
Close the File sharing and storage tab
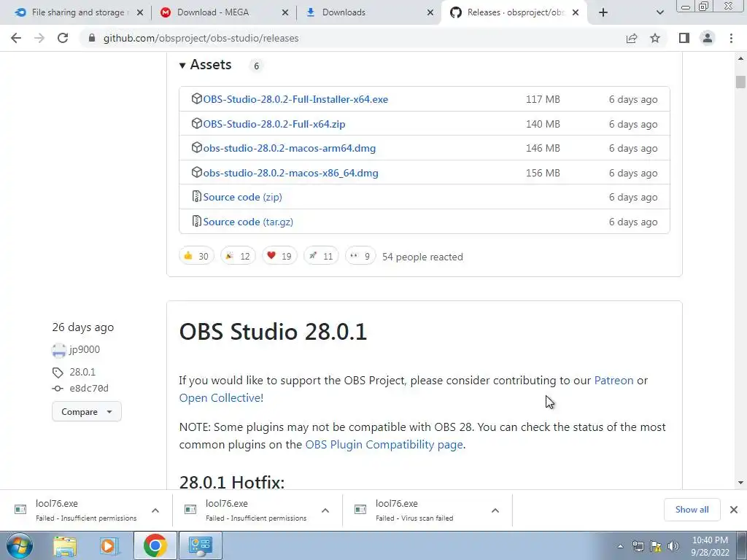click(x=140, y=13)
